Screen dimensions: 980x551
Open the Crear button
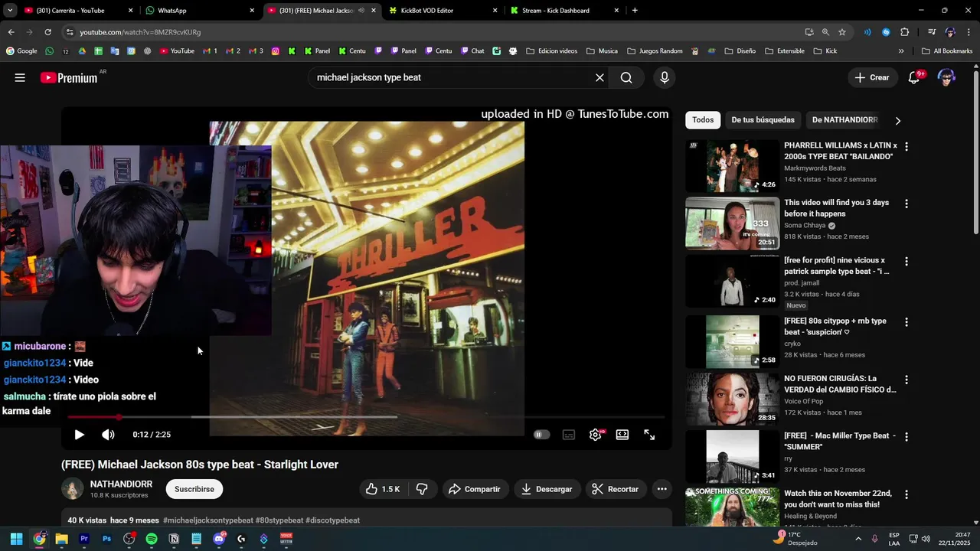pos(873,77)
